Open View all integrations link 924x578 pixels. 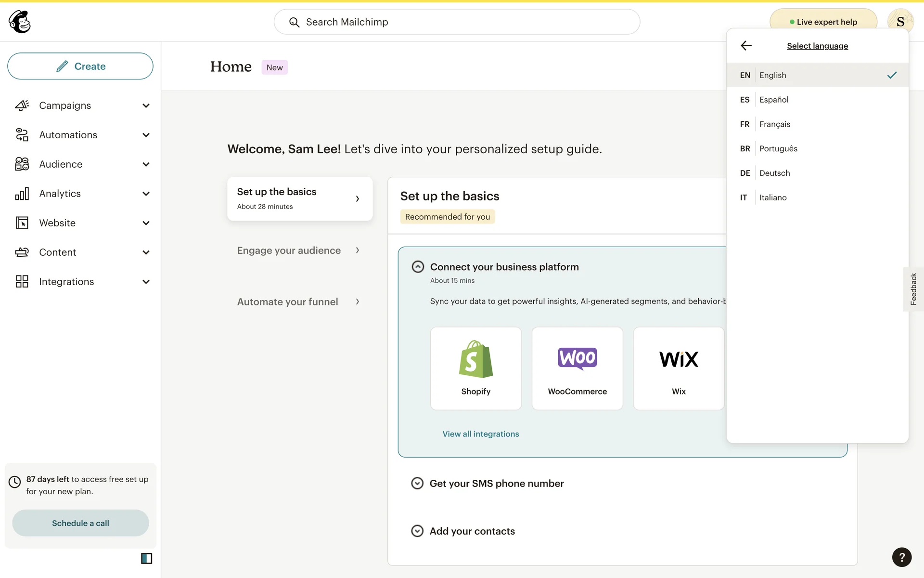coord(480,434)
